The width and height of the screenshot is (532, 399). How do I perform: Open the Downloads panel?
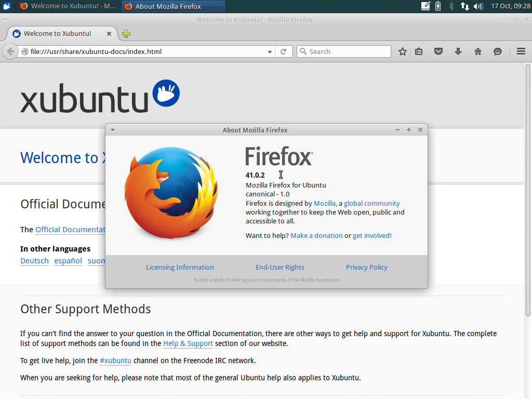[458, 51]
